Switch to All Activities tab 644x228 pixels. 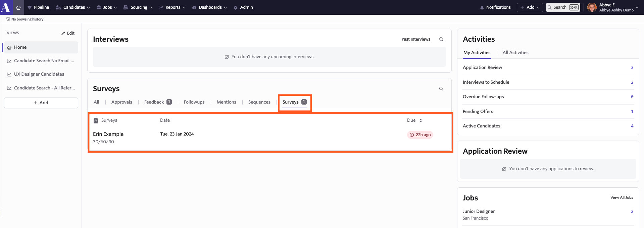click(x=515, y=52)
